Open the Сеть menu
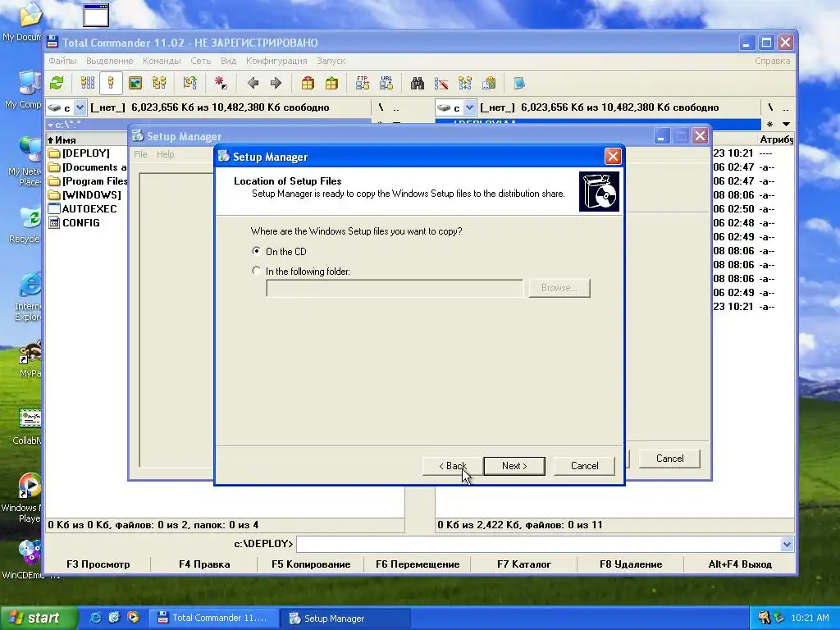Viewport: 840px width, 630px height. [x=200, y=61]
